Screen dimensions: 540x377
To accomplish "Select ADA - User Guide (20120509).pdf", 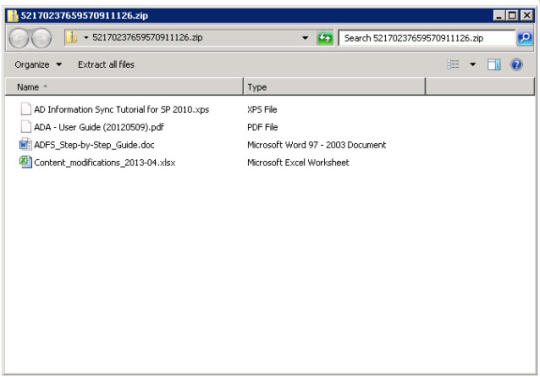I will pyautogui.click(x=99, y=127).
